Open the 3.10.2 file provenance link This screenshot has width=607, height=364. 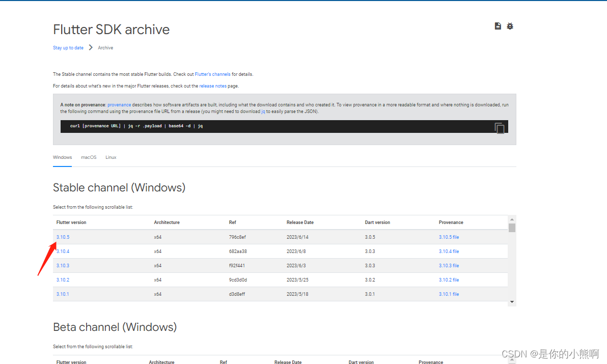coord(449,280)
